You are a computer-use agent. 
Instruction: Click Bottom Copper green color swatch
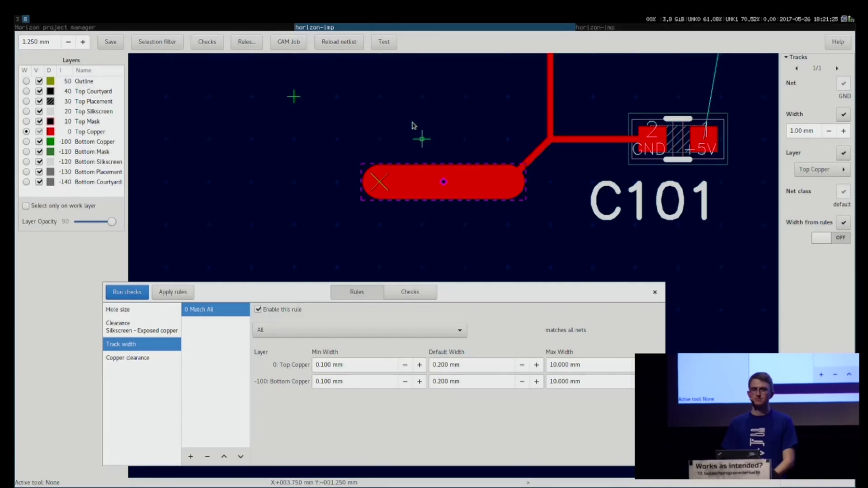pyautogui.click(x=51, y=142)
